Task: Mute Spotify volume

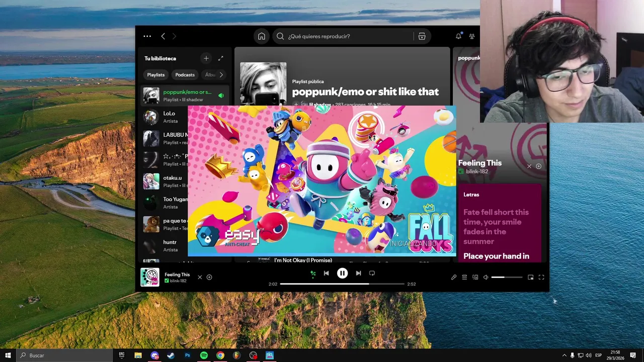Action: pos(486,277)
